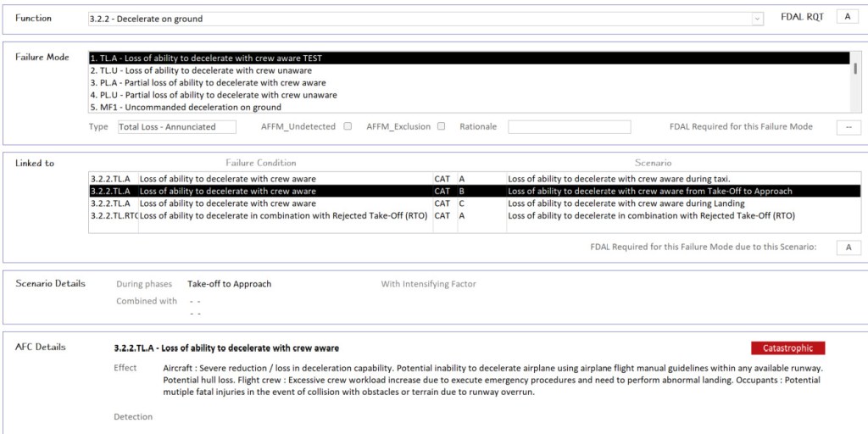Toggle the AFFM_Exclusion checkbox
This screenshot has height=434, width=868.
click(x=441, y=127)
